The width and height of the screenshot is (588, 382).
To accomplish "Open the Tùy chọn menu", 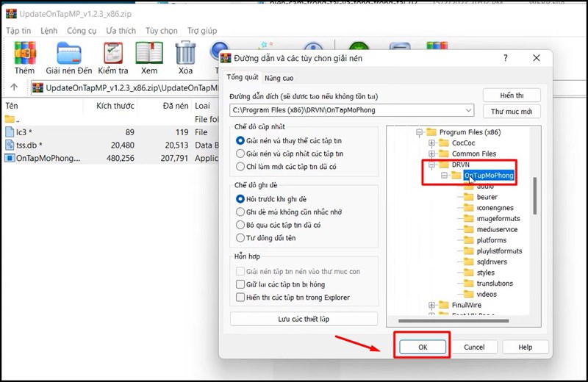I will pyautogui.click(x=161, y=31).
